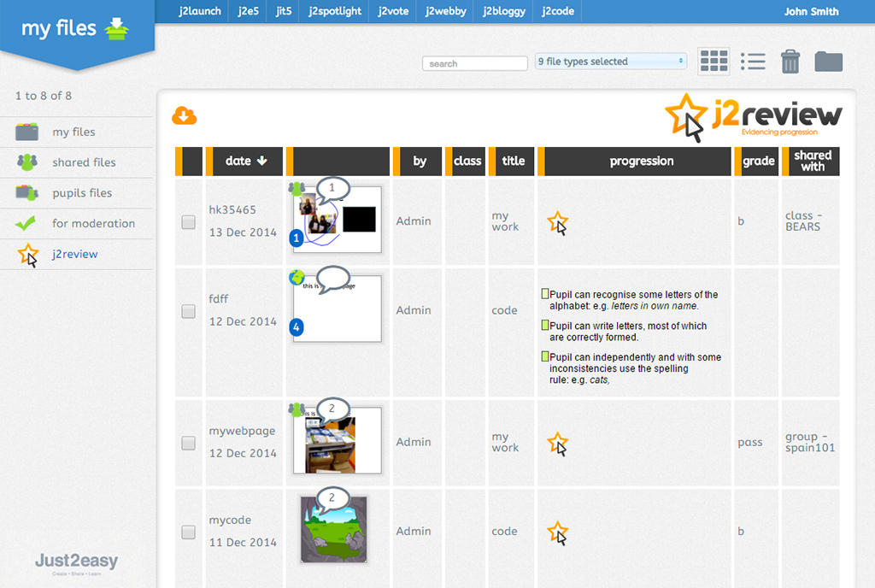Open comment bubble on mywebpage thumbnail
Viewport: 875px width, 588px height.
(x=332, y=409)
